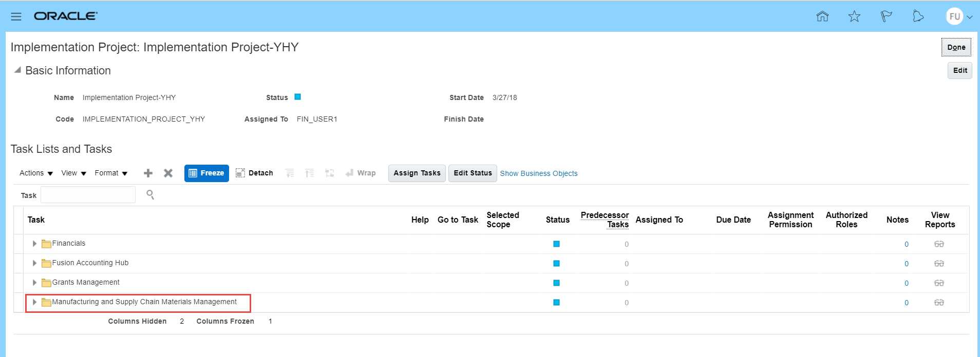Click the Predecessor Tasks column header
The height and width of the screenshot is (357, 980).
point(605,220)
